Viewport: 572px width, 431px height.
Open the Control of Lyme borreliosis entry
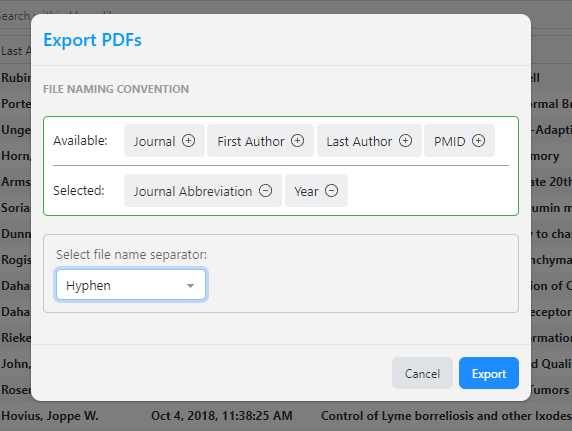tap(446, 416)
